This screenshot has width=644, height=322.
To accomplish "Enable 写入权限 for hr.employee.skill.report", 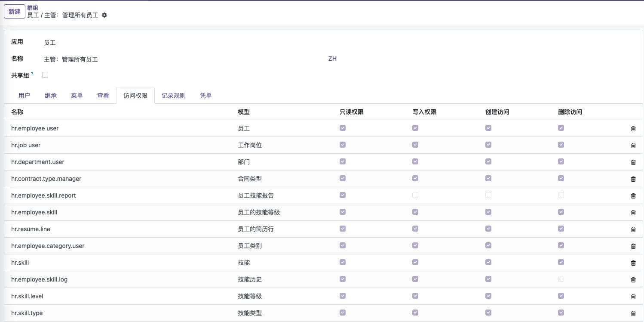I will (x=415, y=195).
